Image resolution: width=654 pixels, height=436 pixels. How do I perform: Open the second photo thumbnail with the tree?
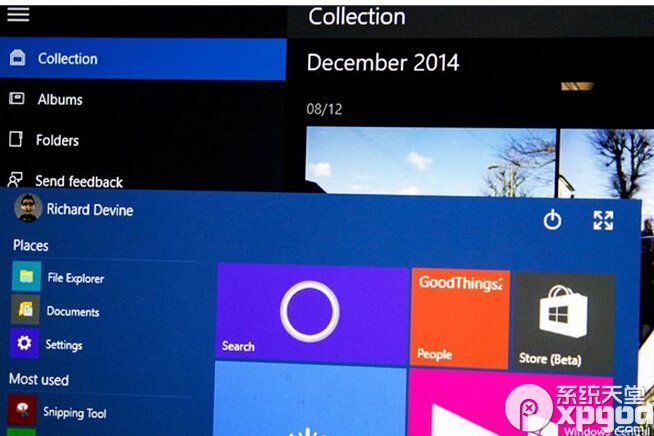point(606,163)
